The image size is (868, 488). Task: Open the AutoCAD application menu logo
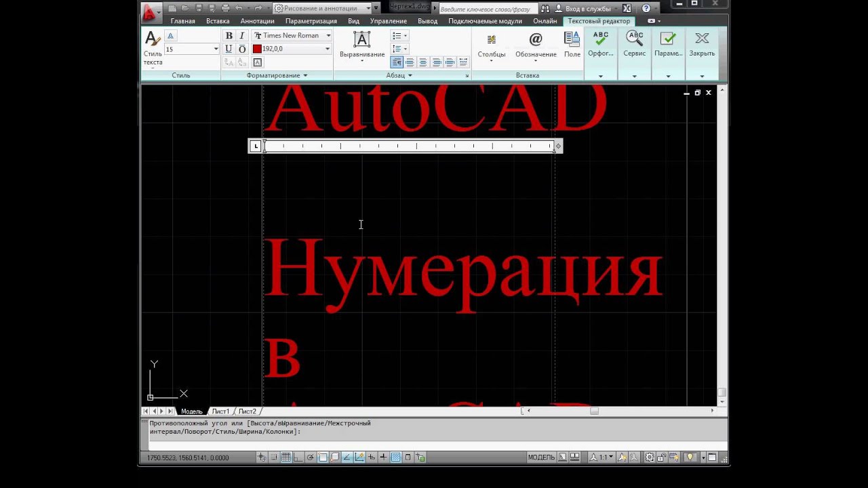pyautogui.click(x=151, y=12)
